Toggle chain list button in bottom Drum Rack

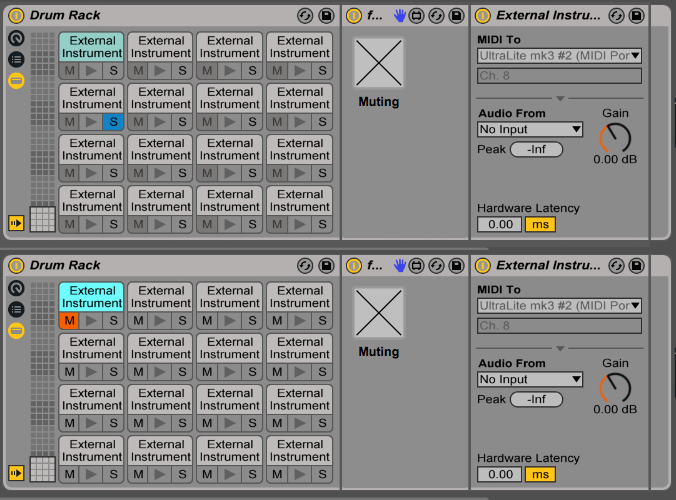click(x=16, y=309)
